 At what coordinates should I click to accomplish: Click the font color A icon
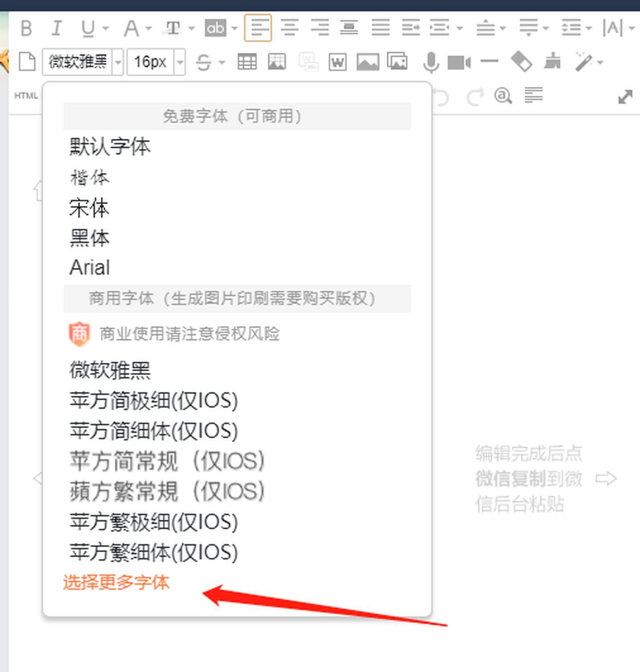[x=131, y=28]
